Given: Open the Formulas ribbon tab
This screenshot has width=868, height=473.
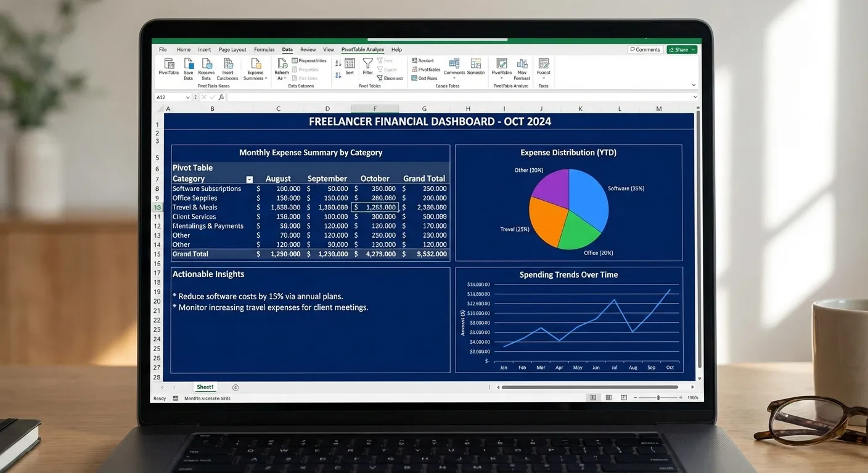Looking at the screenshot, I should (x=264, y=50).
